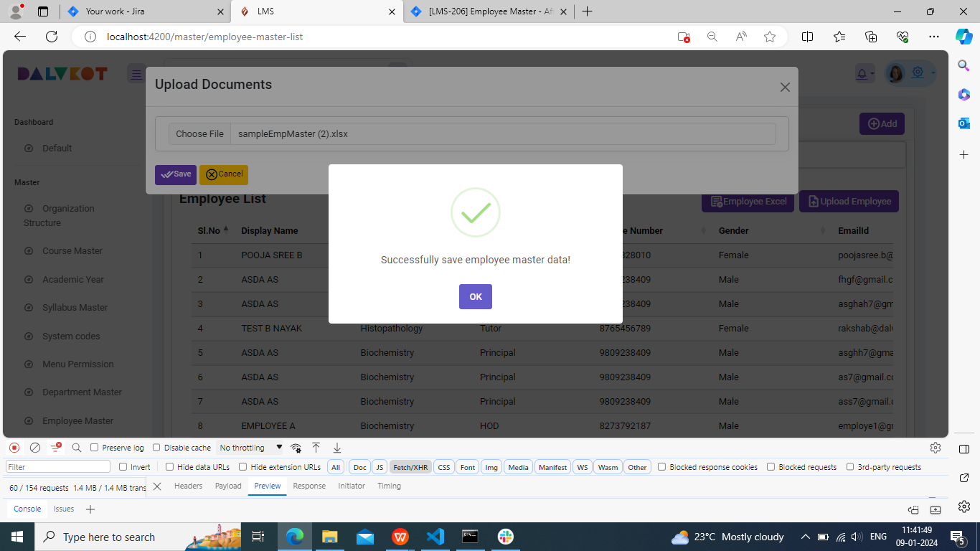Launch Visual Studio Code from taskbar
Image resolution: width=980 pixels, height=551 pixels.
435,537
